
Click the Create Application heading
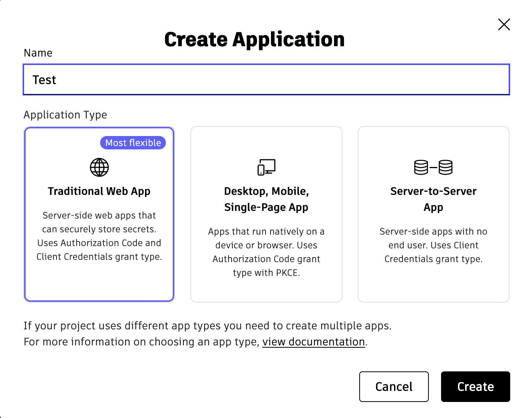255,39
